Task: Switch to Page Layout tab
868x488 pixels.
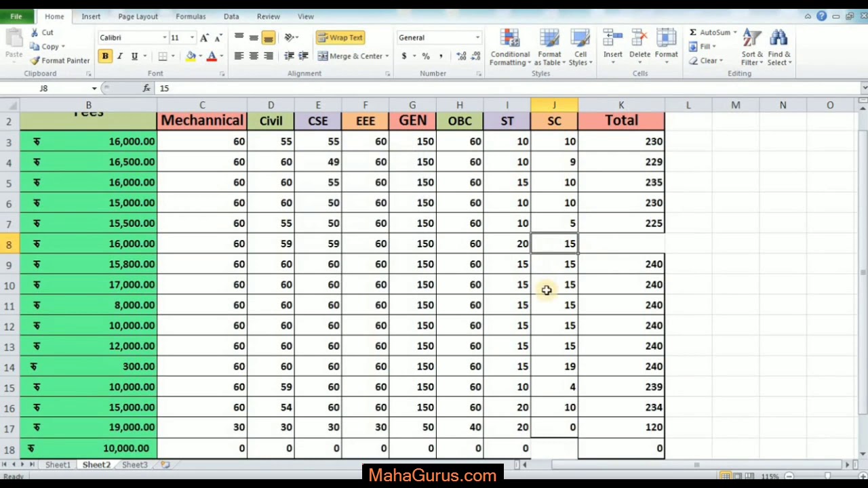Action: point(138,16)
